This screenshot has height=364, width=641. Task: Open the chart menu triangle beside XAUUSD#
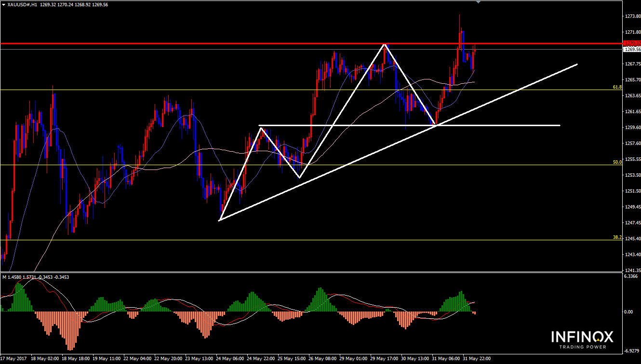pos(3,4)
